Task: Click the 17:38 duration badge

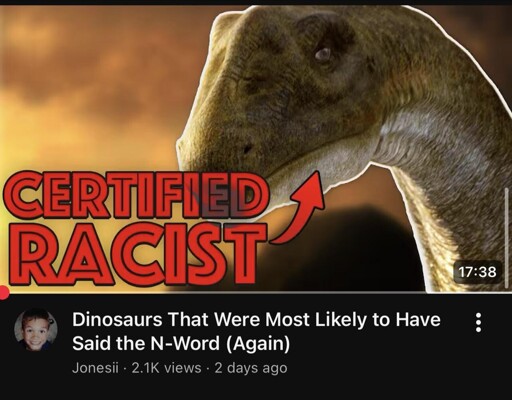Action: point(477,272)
